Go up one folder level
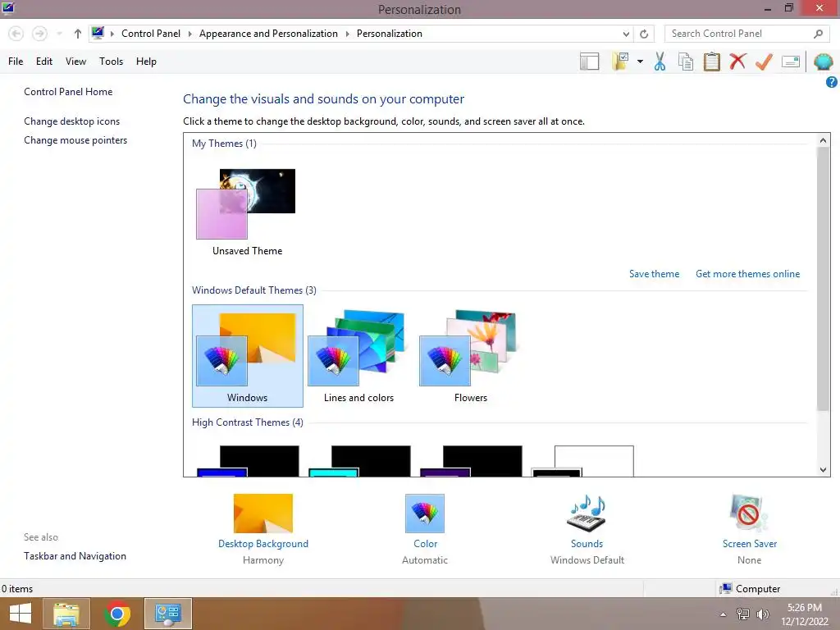The height and width of the screenshot is (630, 840). [x=78, y=34]
